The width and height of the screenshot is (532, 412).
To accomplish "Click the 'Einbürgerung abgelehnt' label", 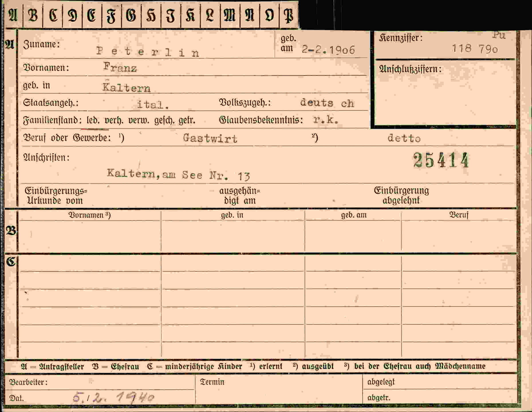I will 401,195.
